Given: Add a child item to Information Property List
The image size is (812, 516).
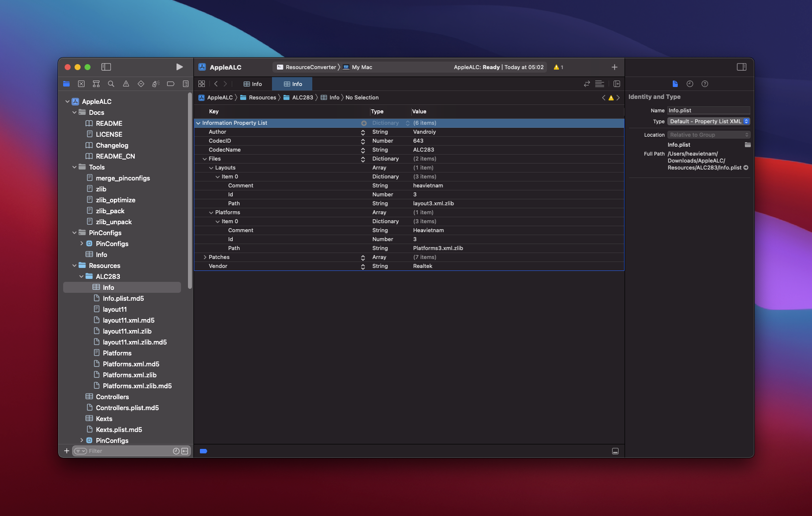Looking at the screenshot, I should (363, 123).
